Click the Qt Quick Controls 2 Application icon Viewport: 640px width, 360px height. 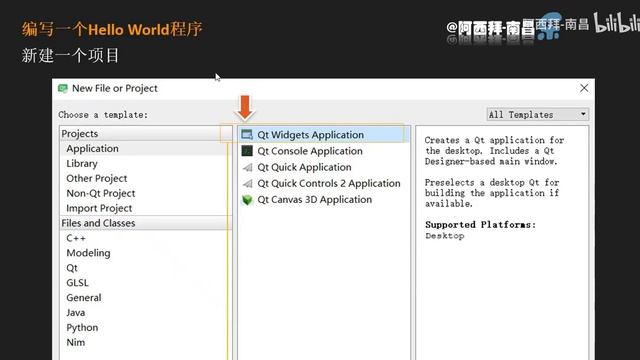(247, 184)
